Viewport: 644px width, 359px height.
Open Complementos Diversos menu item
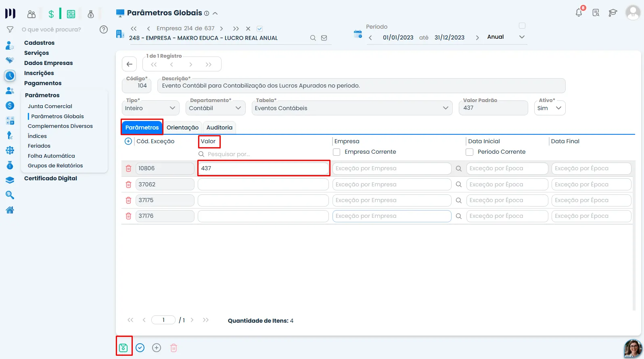coord(60,126)
